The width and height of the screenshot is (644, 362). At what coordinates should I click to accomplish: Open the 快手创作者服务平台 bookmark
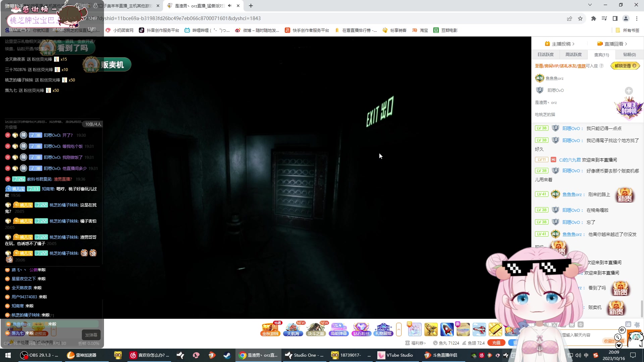307,30
